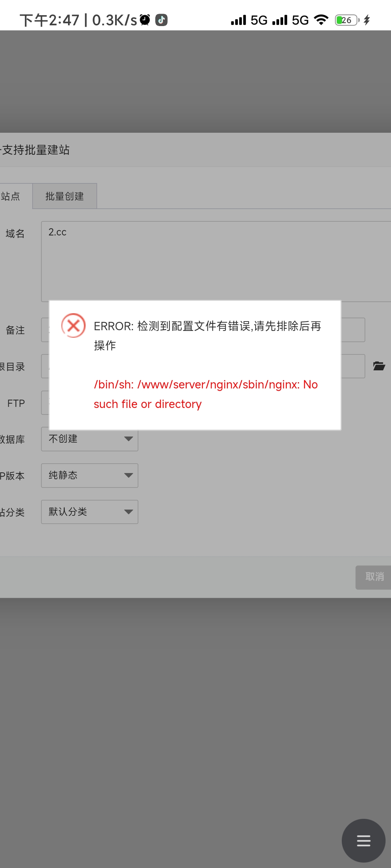Click the 备注 input field
The width and height of the screenshot is (391, 868).
(203, 330)
